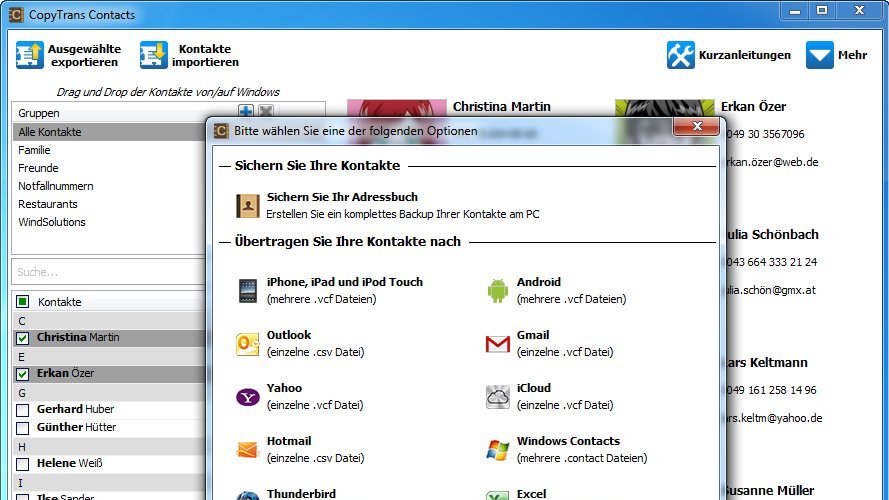Image resolution: width=889 pixels, height=500 pixels.
Task: Click Lars Keltmann phone 049 161 258 14 96
Action: (772, 390)
